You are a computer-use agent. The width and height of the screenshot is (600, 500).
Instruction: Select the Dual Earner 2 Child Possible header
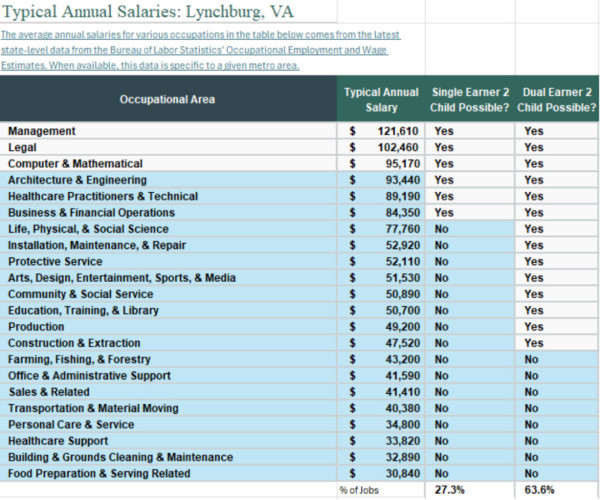(x=557, y=99)
